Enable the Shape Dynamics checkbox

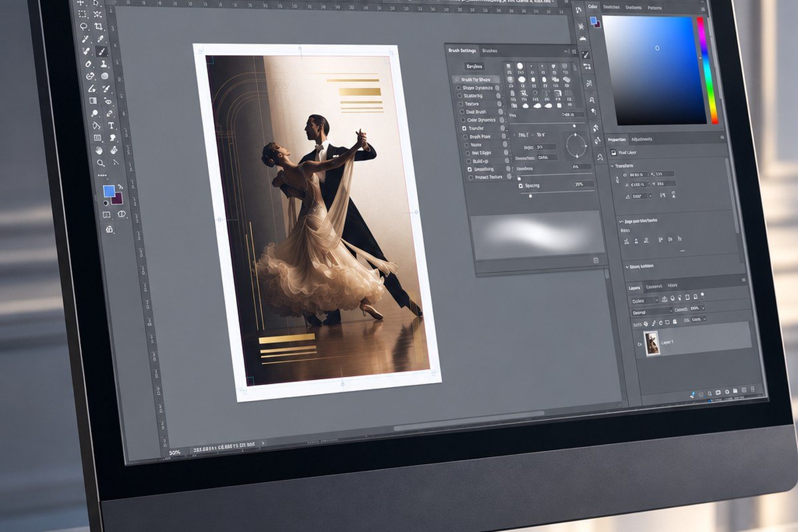(x=458, y=88)
